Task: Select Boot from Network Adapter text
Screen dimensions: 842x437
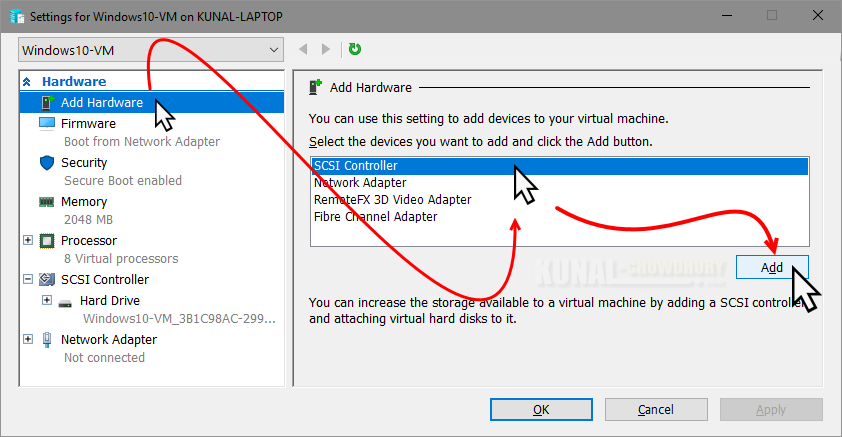Action: tap(142, 142)
